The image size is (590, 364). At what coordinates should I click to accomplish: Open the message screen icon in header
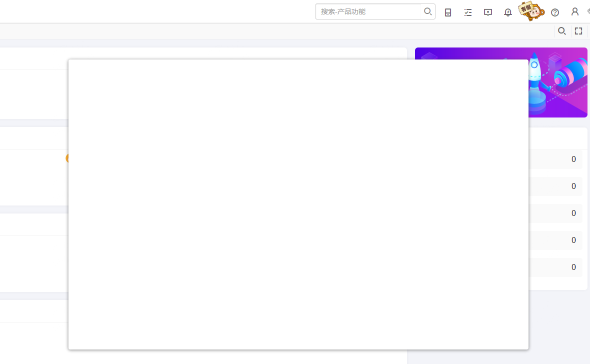tap(488, 12)
